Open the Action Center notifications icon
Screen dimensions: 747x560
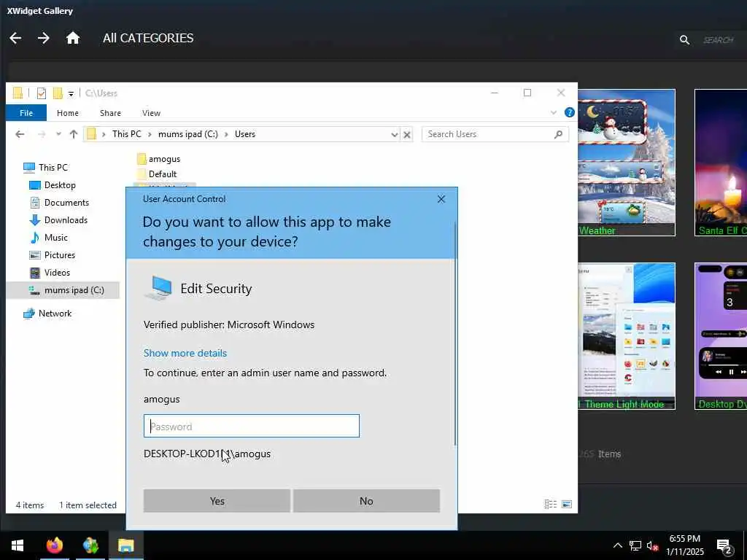pos(724,546)
